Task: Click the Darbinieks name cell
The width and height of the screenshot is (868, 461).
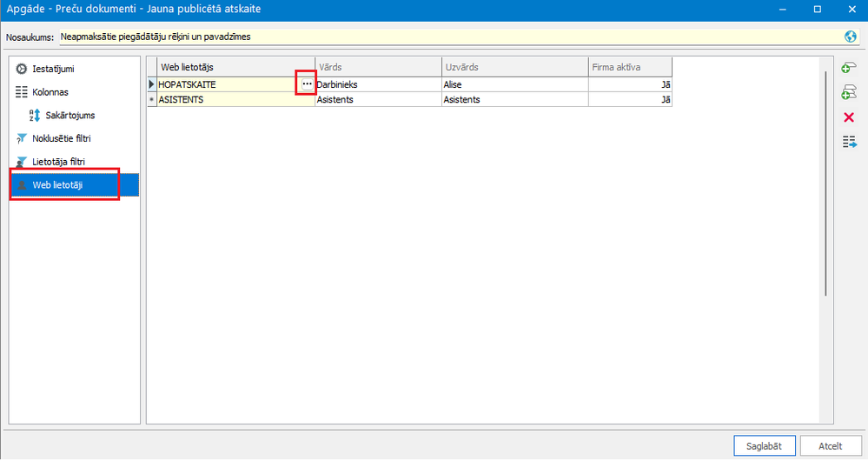Action: (378, 84)
